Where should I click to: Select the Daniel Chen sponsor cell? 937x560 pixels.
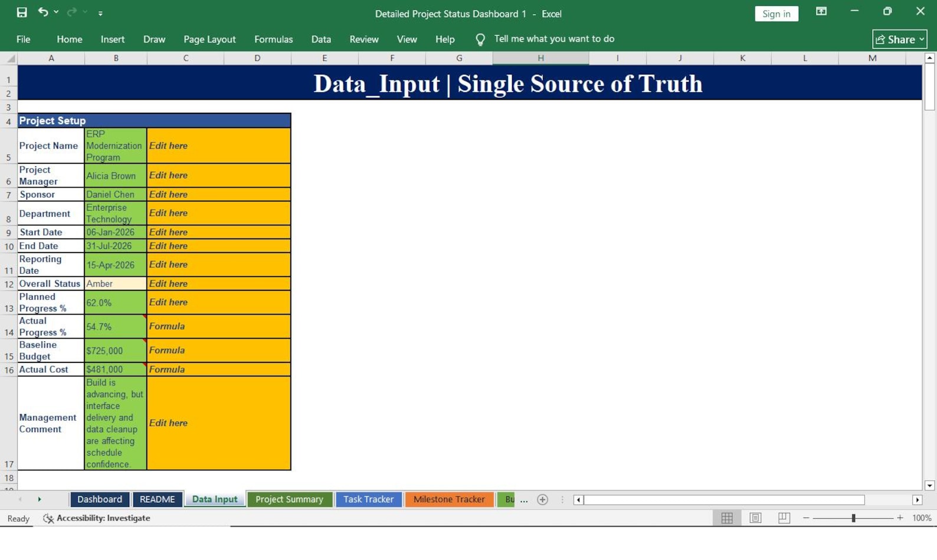[116, 195]
